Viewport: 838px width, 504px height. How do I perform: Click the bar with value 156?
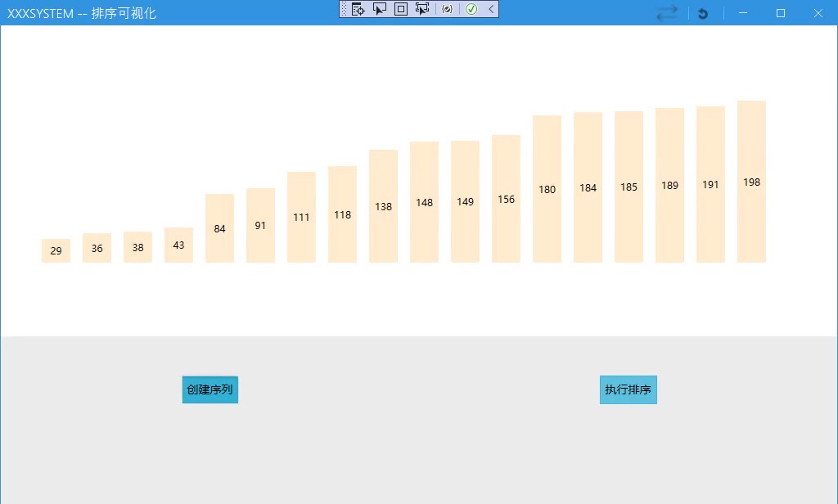click(x=506, y=199)
